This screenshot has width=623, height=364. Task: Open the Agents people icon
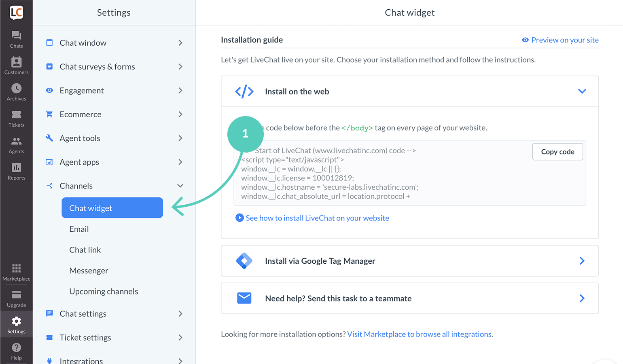[x=16, y=141]
